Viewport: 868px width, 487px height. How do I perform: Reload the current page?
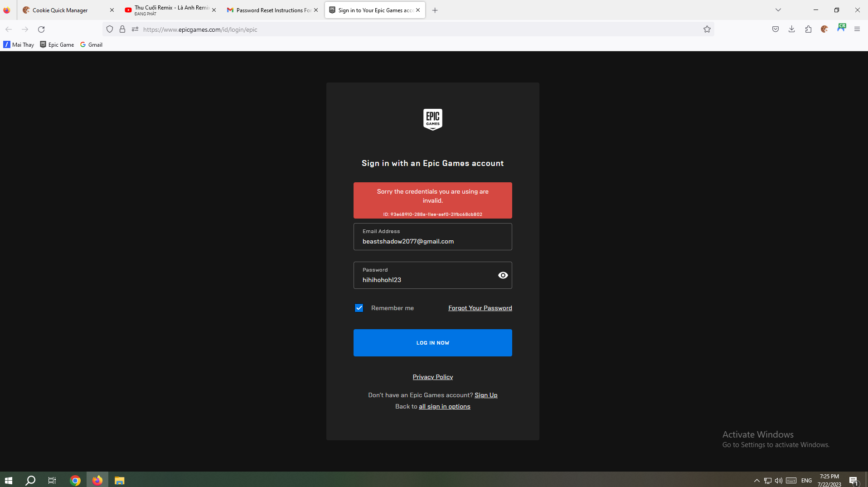coord(41,29)
